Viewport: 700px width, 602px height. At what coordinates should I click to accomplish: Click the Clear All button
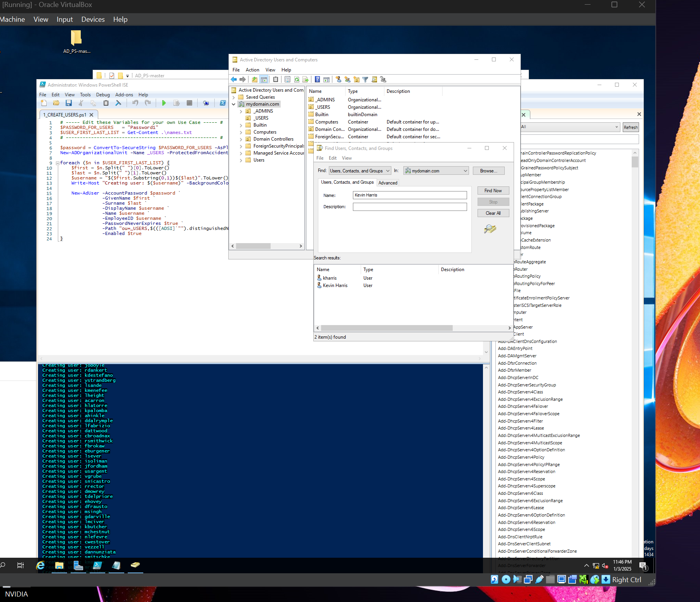(493, 213)
